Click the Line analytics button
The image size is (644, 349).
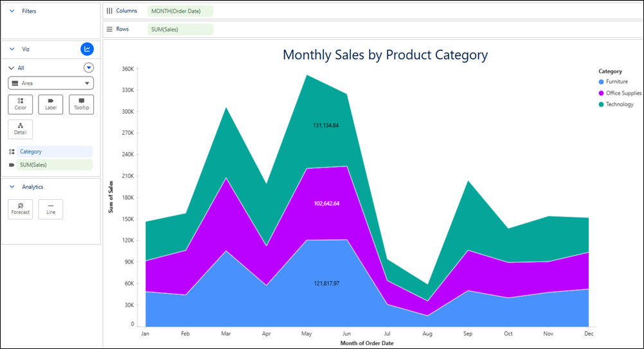51,210
